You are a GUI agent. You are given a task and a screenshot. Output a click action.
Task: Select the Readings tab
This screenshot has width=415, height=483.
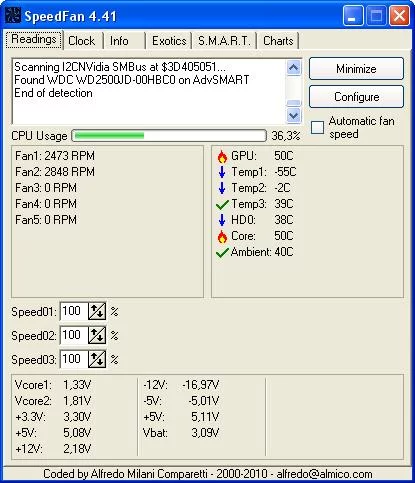click(34, 40)
